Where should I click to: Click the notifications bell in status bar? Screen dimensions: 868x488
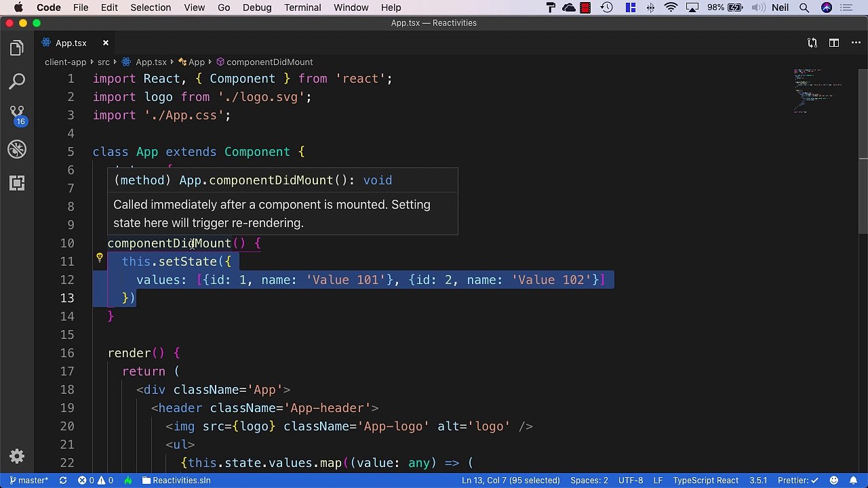click(x=853, y=480)
